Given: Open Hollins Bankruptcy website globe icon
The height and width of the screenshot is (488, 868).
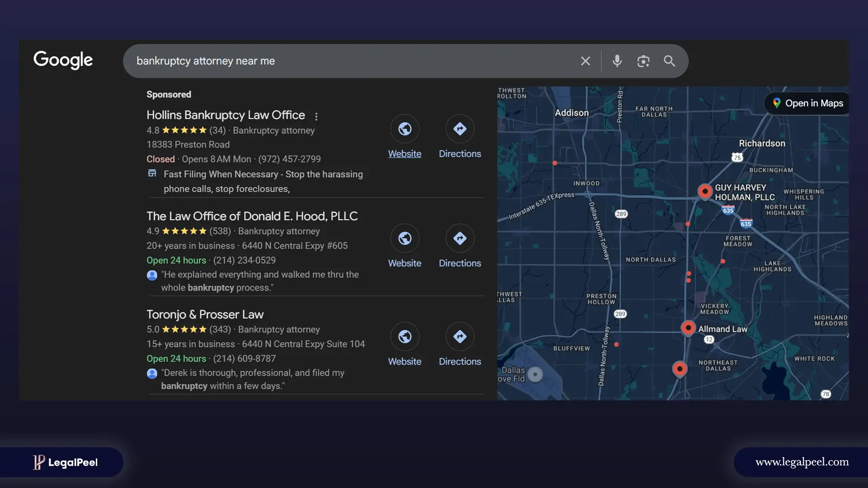Looking at the screenshot, I should pos(405,129).
